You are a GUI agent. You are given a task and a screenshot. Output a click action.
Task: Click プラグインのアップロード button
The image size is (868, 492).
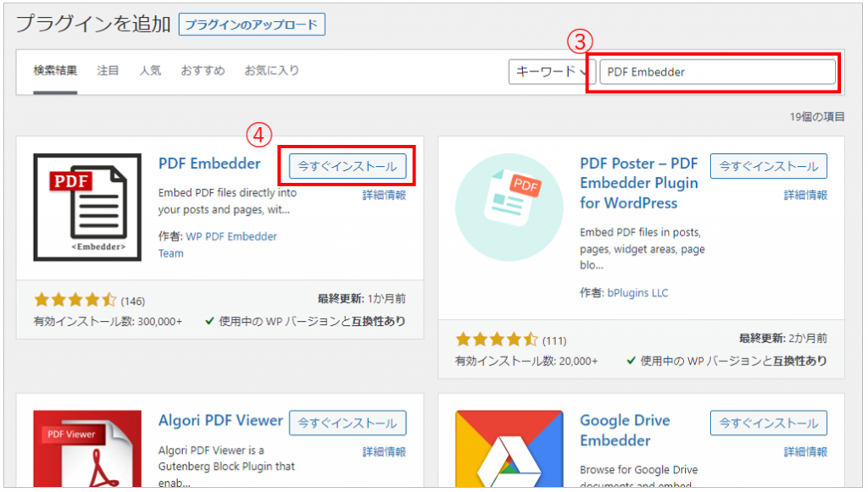[x=250, y=24]
